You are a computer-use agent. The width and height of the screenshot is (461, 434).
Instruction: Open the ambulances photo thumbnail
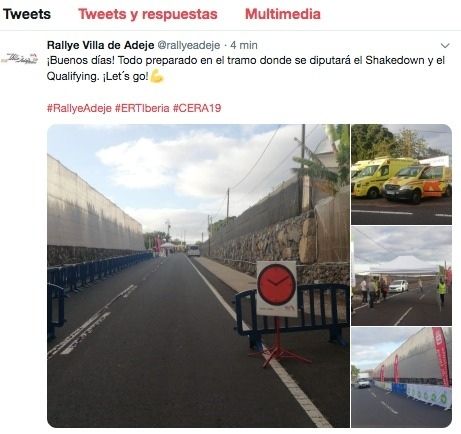(x=402, y=174)
